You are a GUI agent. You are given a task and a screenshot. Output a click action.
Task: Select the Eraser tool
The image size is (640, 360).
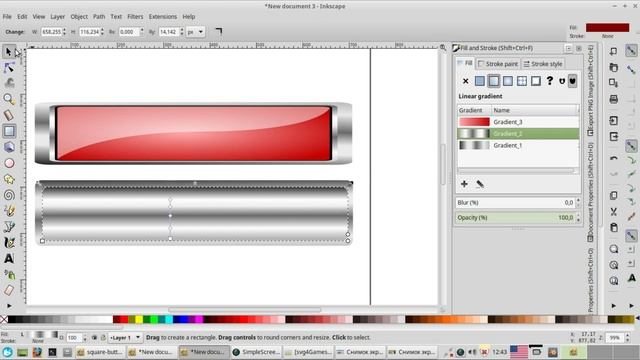point(9,290)
